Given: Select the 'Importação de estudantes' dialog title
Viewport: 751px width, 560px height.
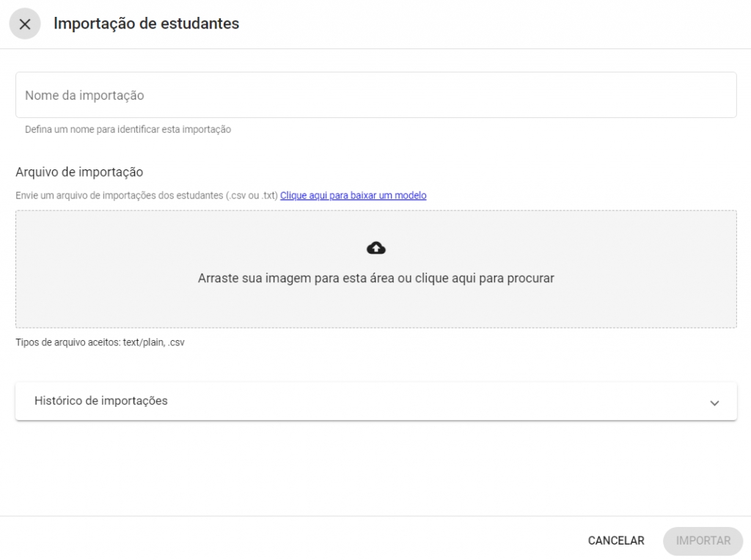Looking at the screenshot, I should (x=147, y=23).
